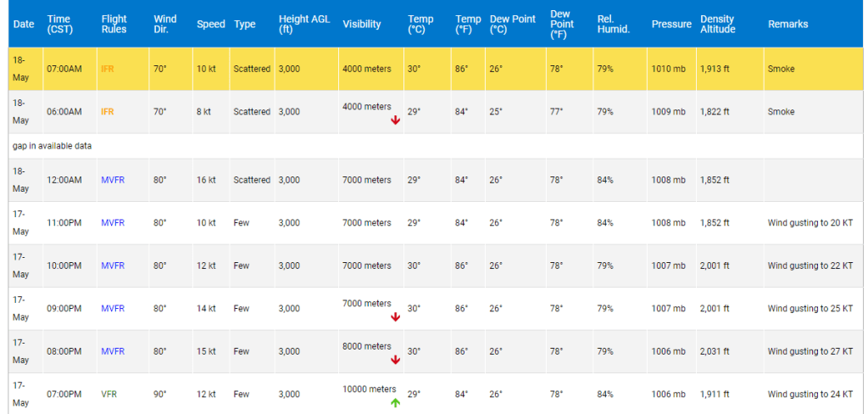868x414 pixels.
Task: Select the Flight Rules column header
Action: pyautogui.click(x=114, y=24)
